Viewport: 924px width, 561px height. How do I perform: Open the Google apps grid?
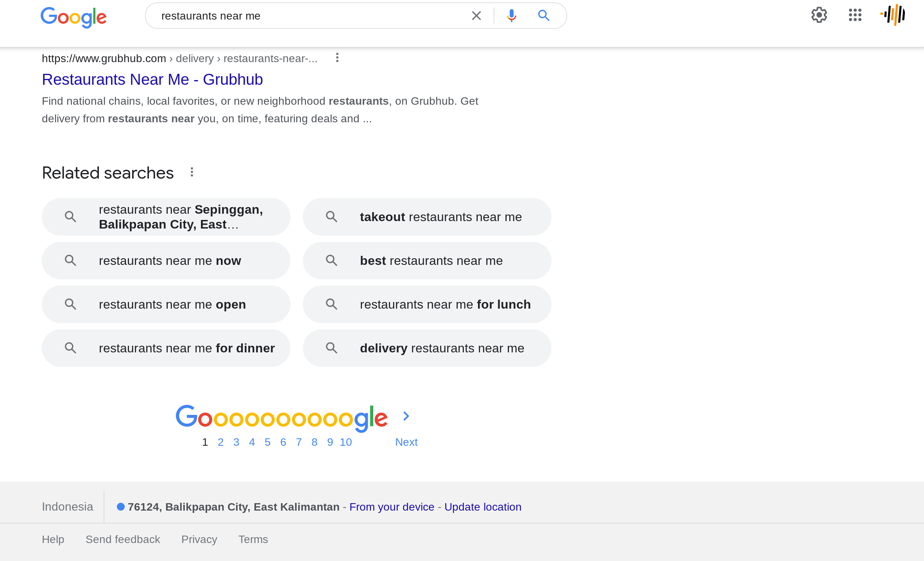(855, 15)
